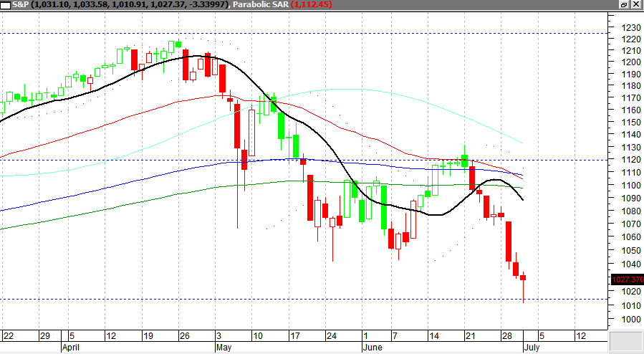Screen dimensions: 644x354
Task: Click the date label 3 under May
Action: click(219, 336)
